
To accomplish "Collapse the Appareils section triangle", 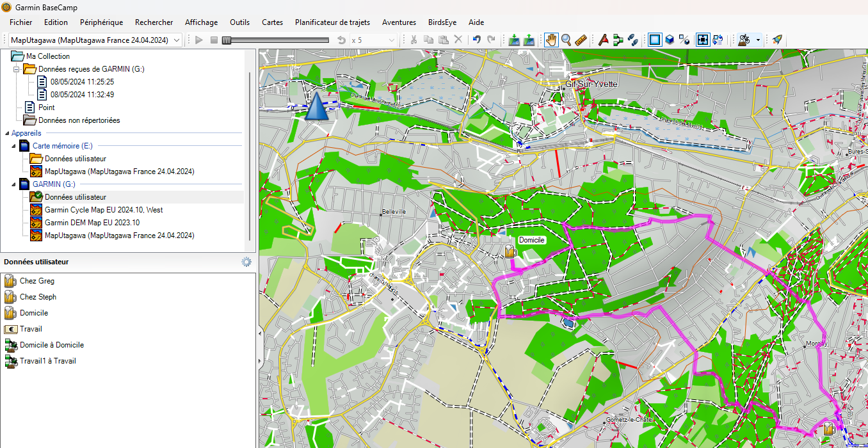I will pyautogui.click(x=6, y=133).
